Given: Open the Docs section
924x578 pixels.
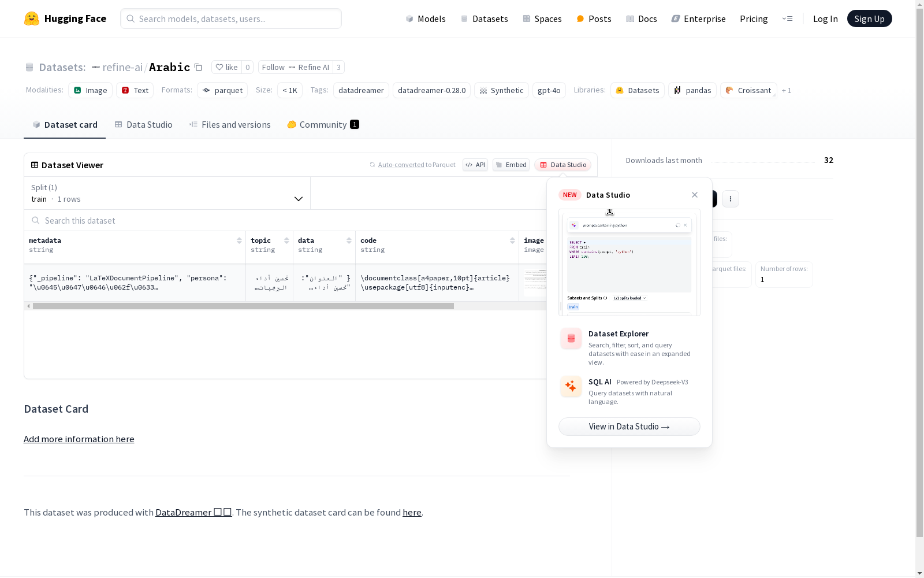Looking at the screenshot, I should pos(642,18).
